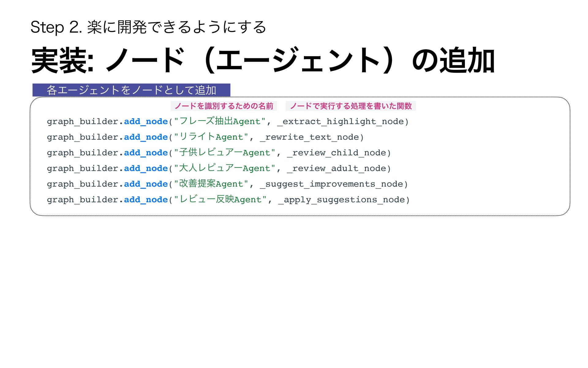Click the string "子供レビュアーAgent"
The image size is (588, 368).
point(224,153)
